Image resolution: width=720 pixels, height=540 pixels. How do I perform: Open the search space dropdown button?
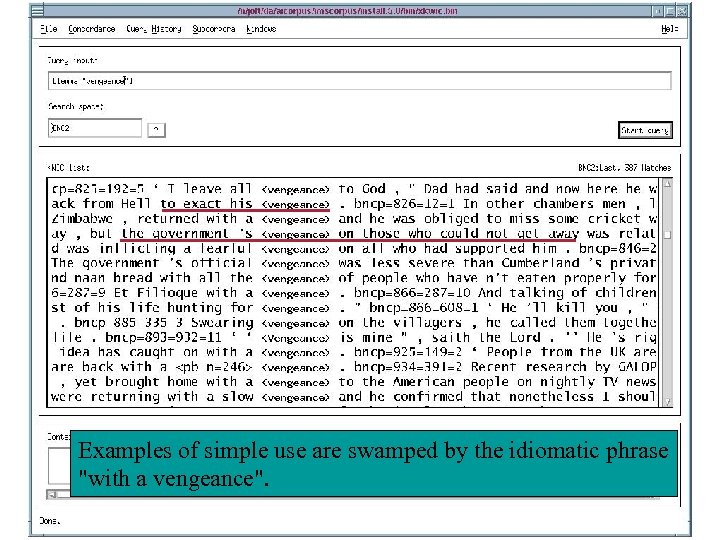pos(156,130)
